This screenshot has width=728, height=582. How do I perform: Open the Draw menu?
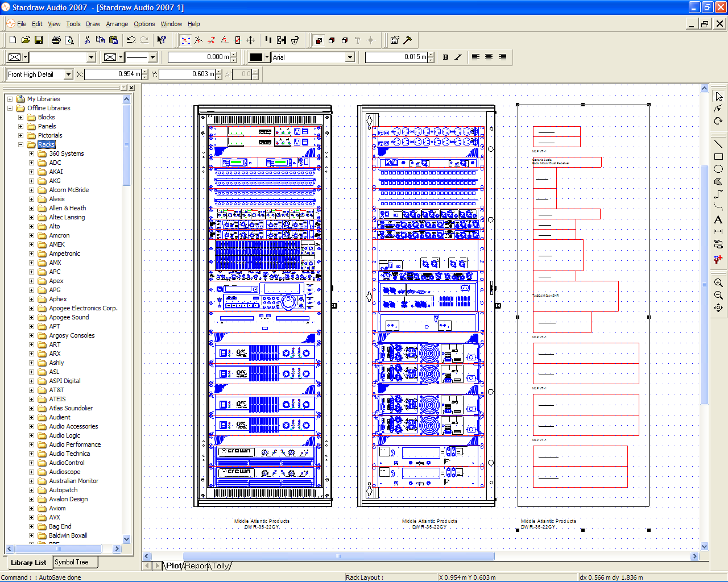point(93,24)
